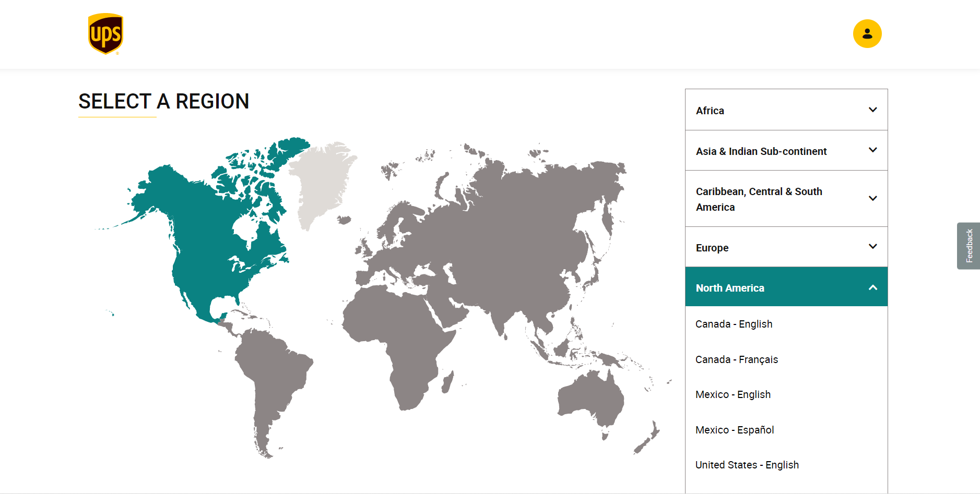Screen dimensions: 980x494
Task: Expand the Europe region chevron
Action: tap(872, 246)
